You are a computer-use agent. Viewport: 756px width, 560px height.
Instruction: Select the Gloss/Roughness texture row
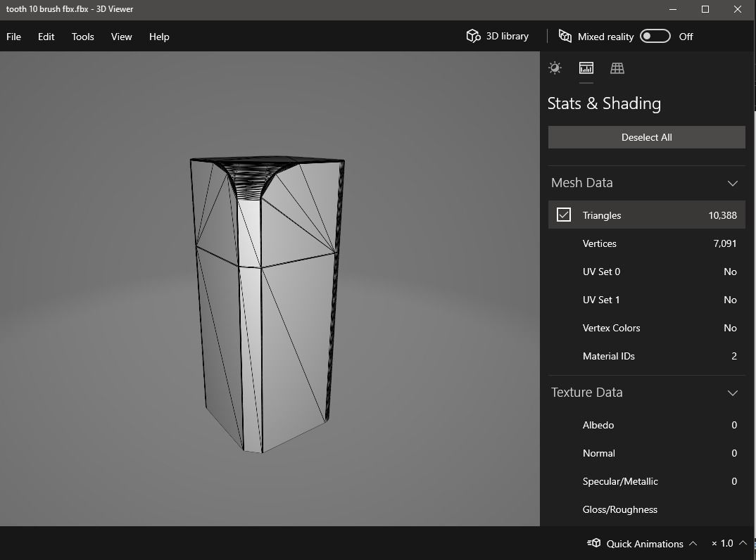pos(647,509)
